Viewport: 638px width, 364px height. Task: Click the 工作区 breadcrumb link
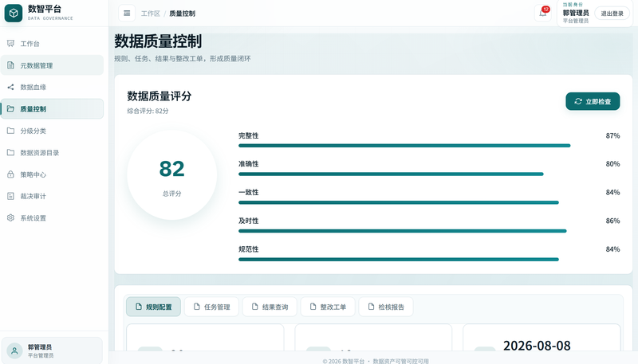151,14
